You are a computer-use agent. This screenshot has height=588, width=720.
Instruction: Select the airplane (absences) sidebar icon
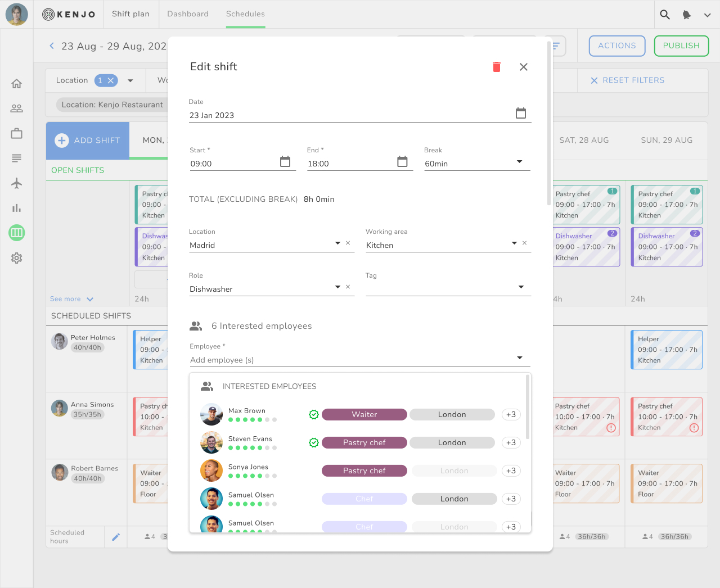[x=16, y=183]
